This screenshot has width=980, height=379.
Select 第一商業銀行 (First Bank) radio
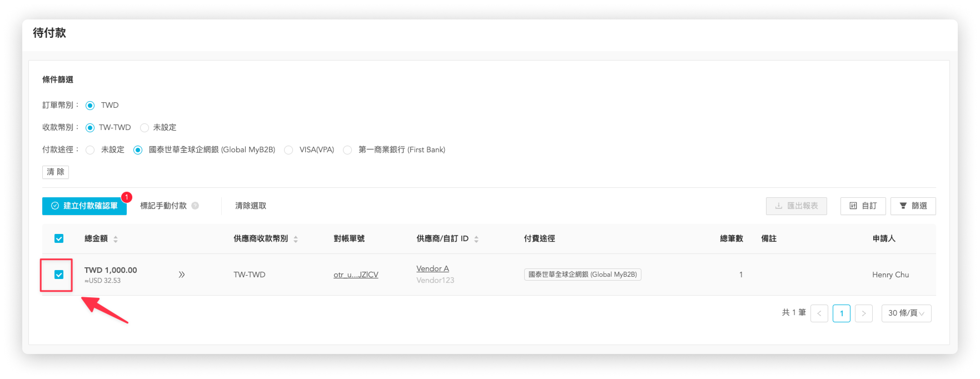(347, 150)
